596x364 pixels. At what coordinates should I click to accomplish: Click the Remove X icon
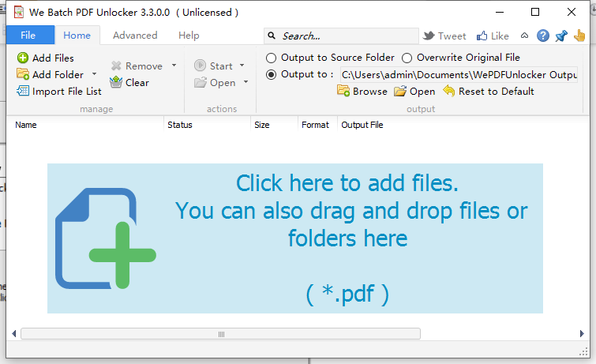[116, 66]
